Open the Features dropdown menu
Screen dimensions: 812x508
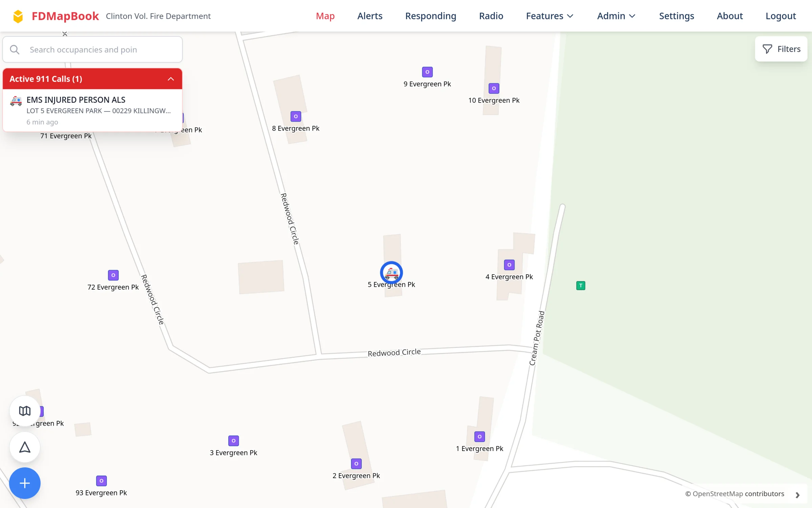550,16
